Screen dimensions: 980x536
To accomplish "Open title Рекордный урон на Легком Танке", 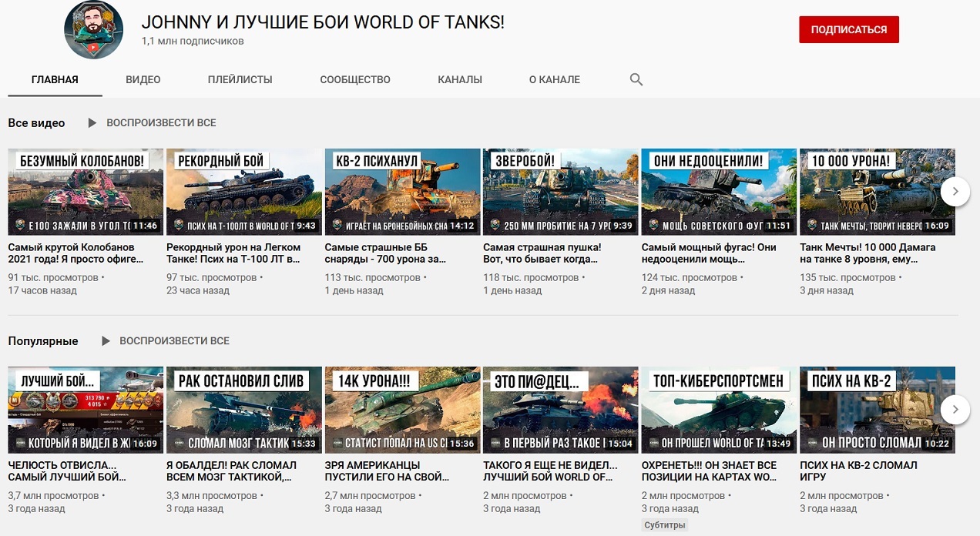I will click(233, 253).
